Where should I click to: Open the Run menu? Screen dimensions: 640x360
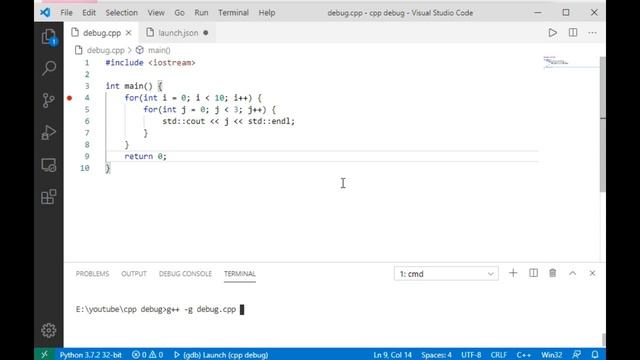pos(201,13)
